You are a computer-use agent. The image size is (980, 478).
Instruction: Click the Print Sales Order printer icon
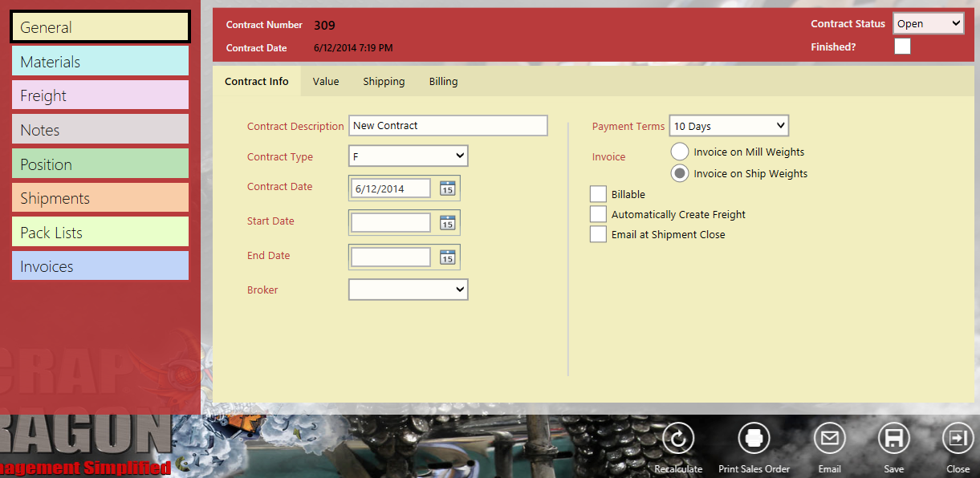point(754,438)
